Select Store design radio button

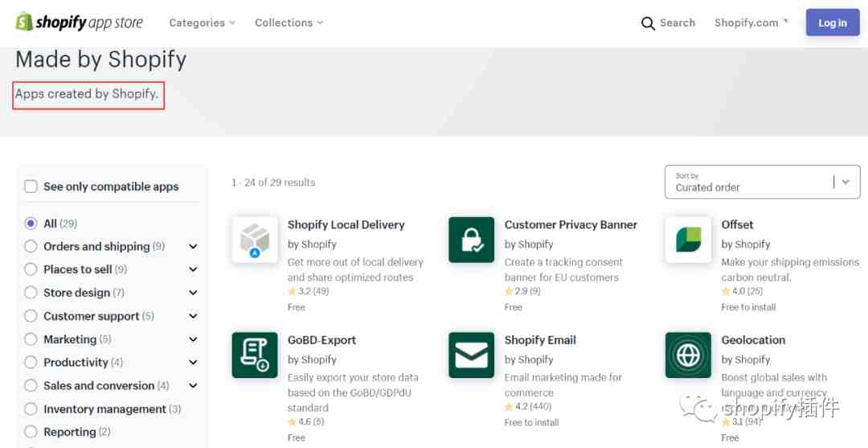tap(31, 293)
